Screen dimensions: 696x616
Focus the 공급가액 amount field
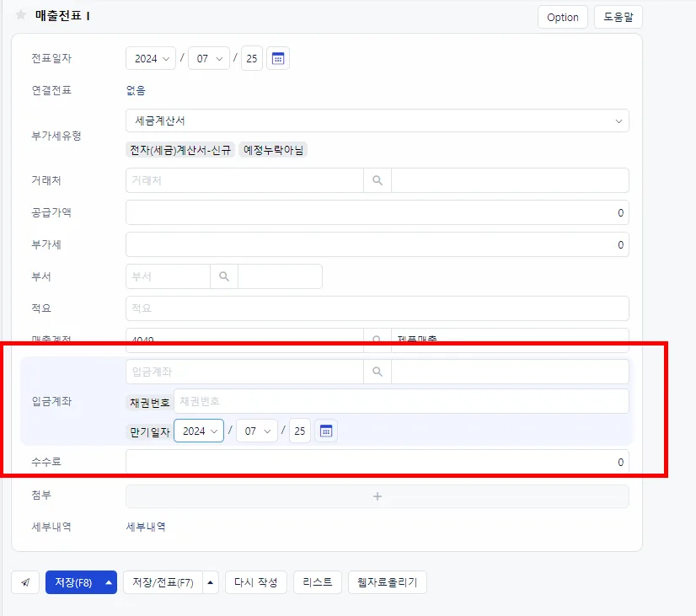377,212
